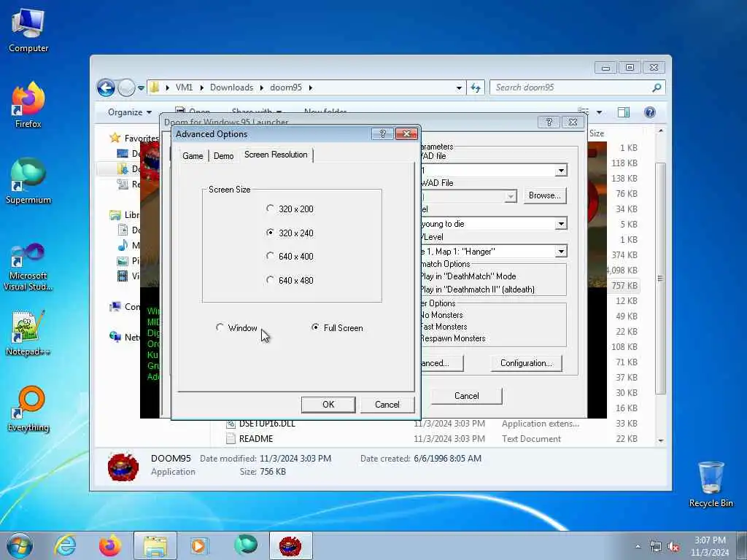Open the Everything desktop shortcut

(x=28, y=410)
